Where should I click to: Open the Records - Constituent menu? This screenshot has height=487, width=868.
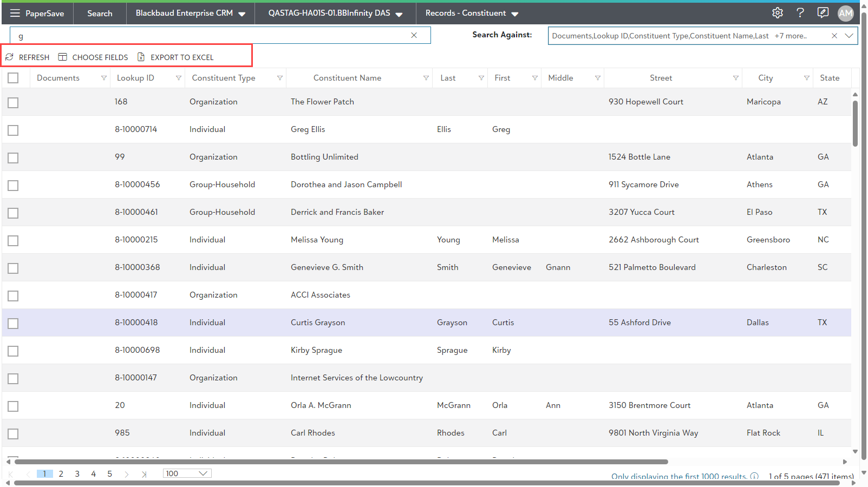tap(471, 13)
